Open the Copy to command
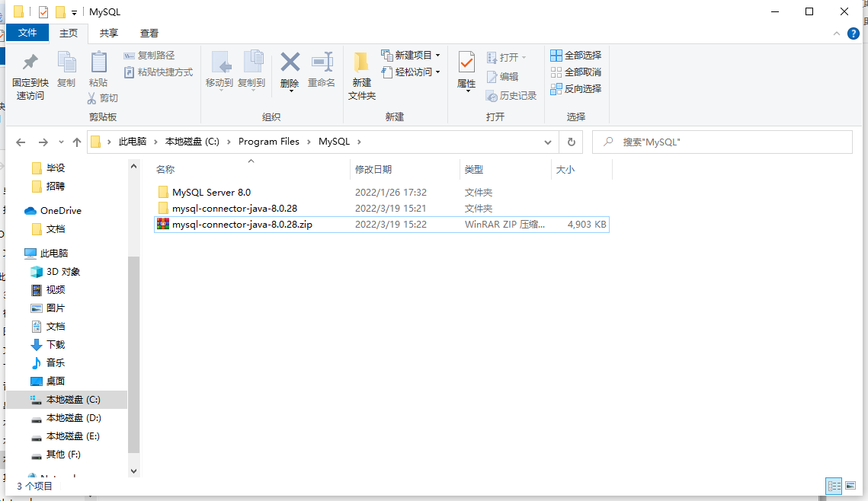The image size is (868, 501). (251, 70)
